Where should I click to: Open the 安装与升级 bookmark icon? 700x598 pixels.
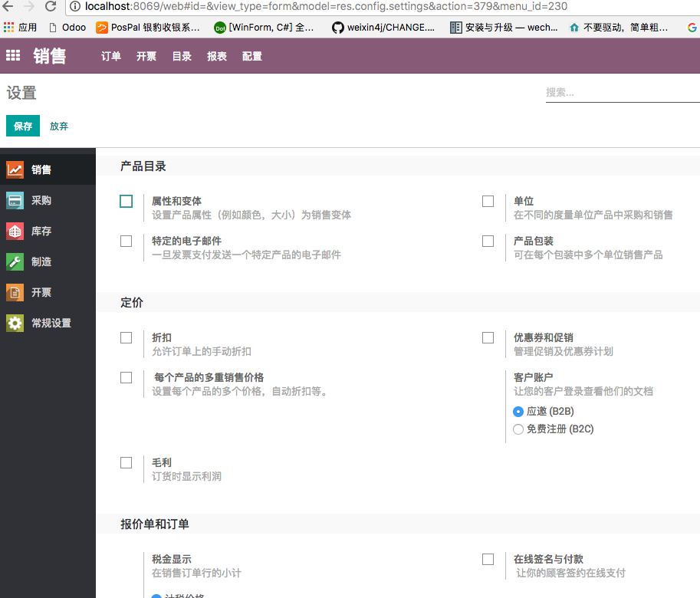[x=455, y=28]
